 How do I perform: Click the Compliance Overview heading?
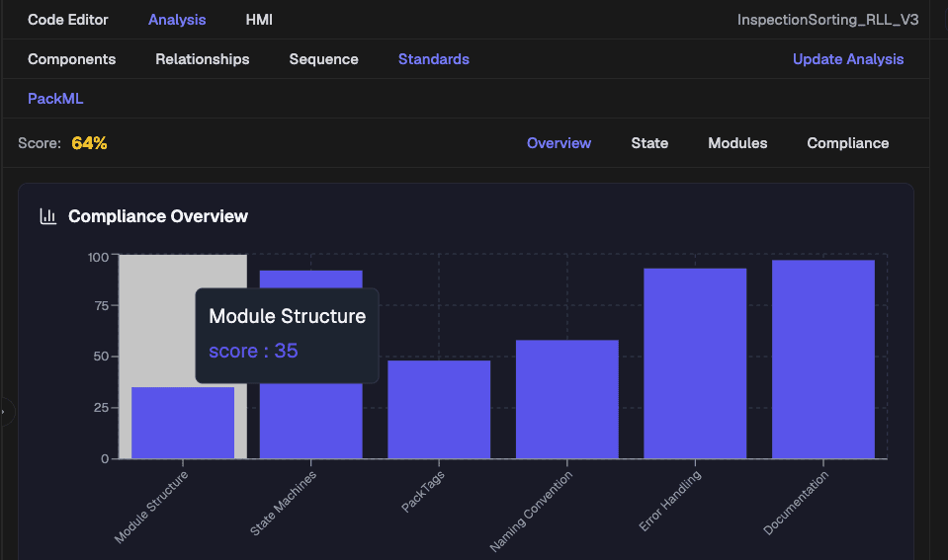(158, 216)
